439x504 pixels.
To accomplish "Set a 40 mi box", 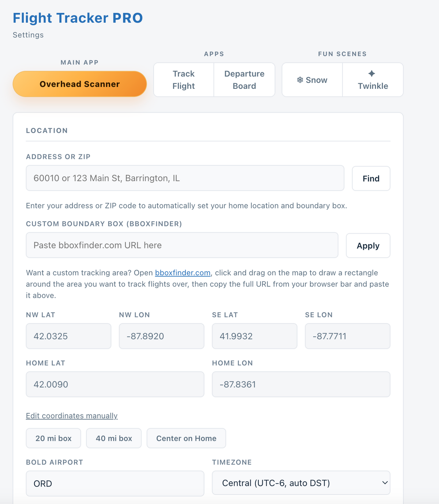I will coord(114,438).
